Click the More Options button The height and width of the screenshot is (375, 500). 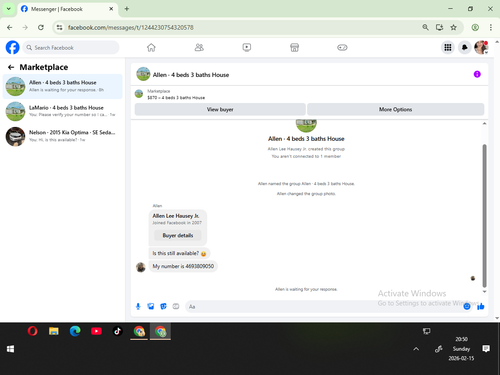pyautogui.click(x=395, y=109)
